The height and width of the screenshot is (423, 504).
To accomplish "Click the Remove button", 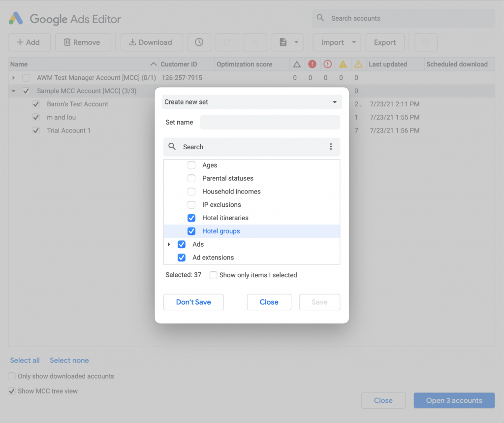I will point(83,42).
